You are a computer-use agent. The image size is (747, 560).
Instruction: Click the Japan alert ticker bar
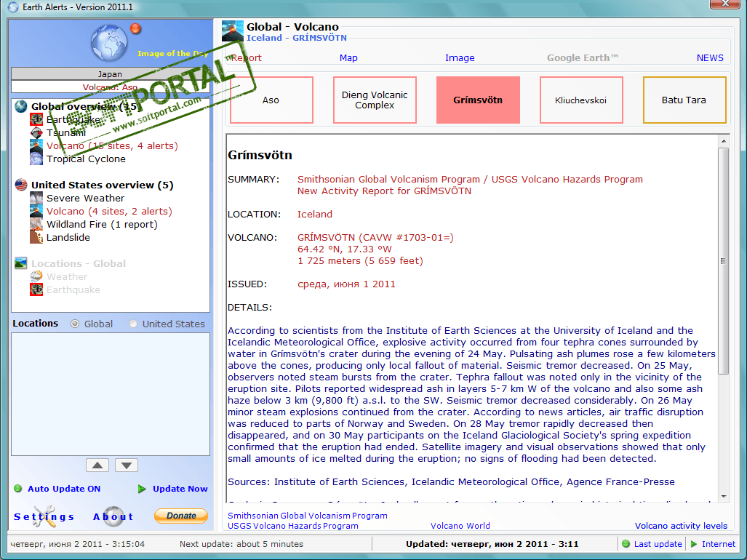click(110, 73)
